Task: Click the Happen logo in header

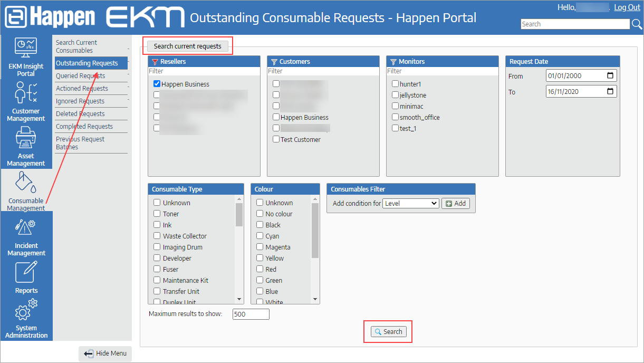Action: pos(51,17)
